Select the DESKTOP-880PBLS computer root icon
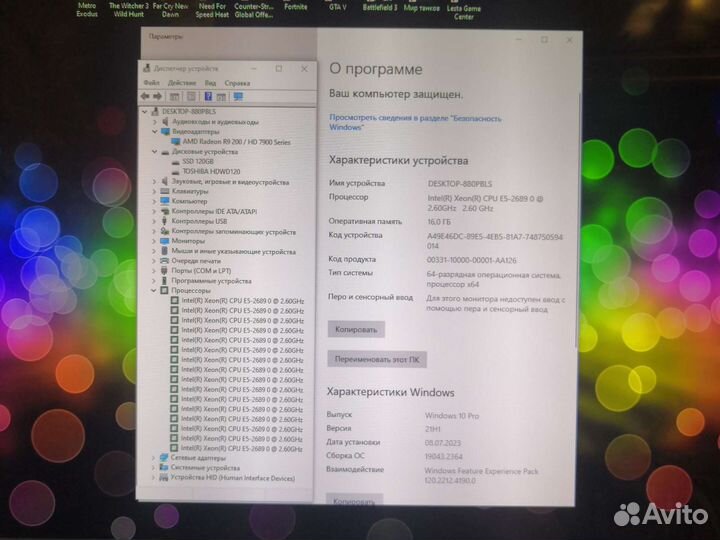720x540 pixels. point(155,112)
